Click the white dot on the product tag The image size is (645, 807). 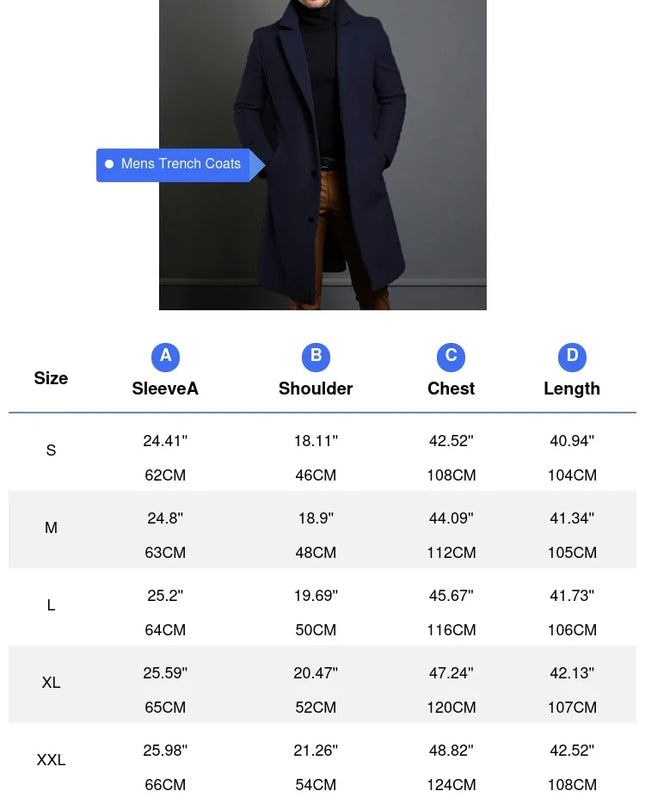tap(109, 164)
